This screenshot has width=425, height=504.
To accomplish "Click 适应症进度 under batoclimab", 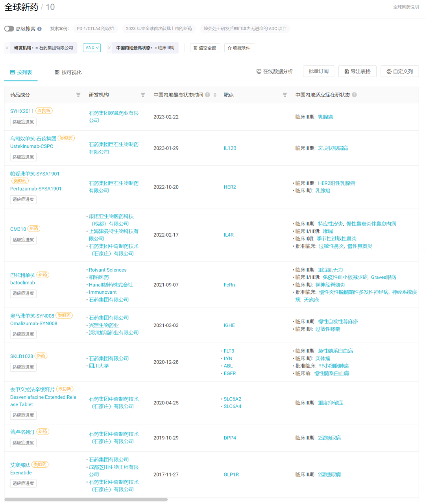I will coord(23,293).
